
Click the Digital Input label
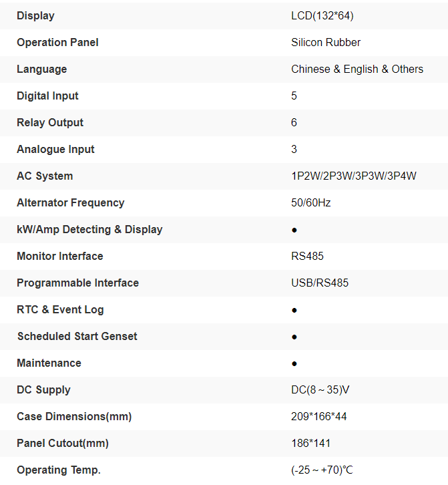coord(47,96)
